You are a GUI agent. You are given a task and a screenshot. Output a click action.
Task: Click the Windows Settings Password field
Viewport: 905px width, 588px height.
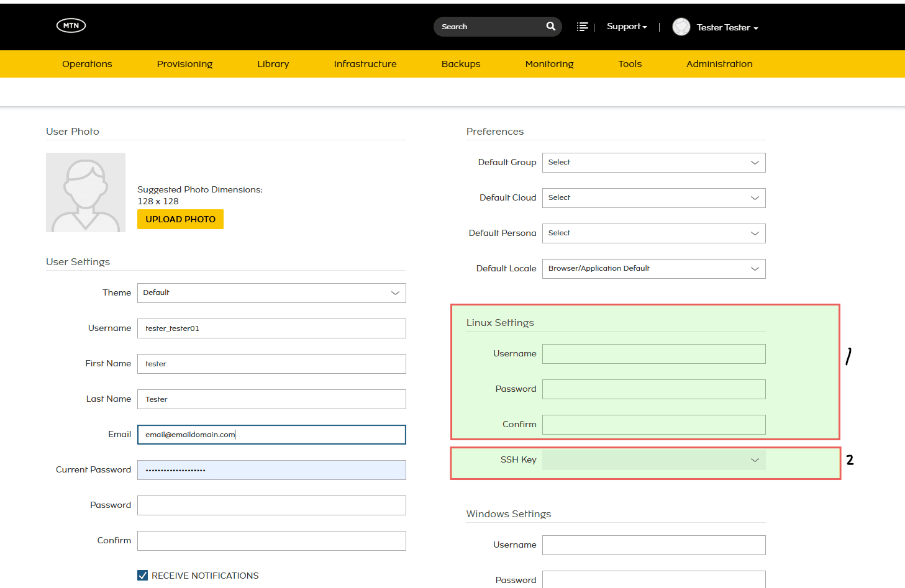653,579
